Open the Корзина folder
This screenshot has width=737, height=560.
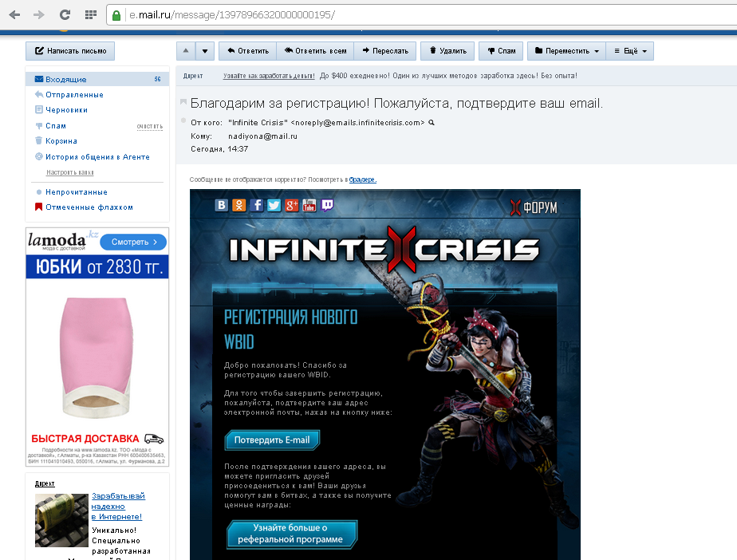pos(61,140)
